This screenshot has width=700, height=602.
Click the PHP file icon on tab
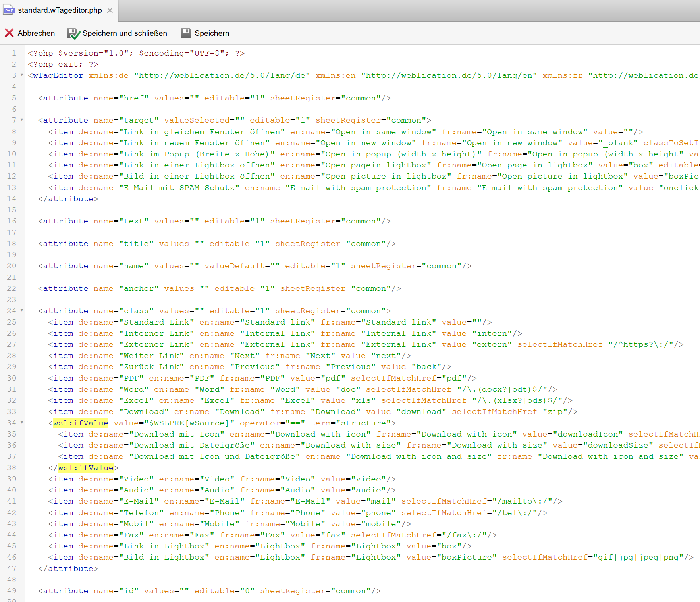click(x=9, y=10)
